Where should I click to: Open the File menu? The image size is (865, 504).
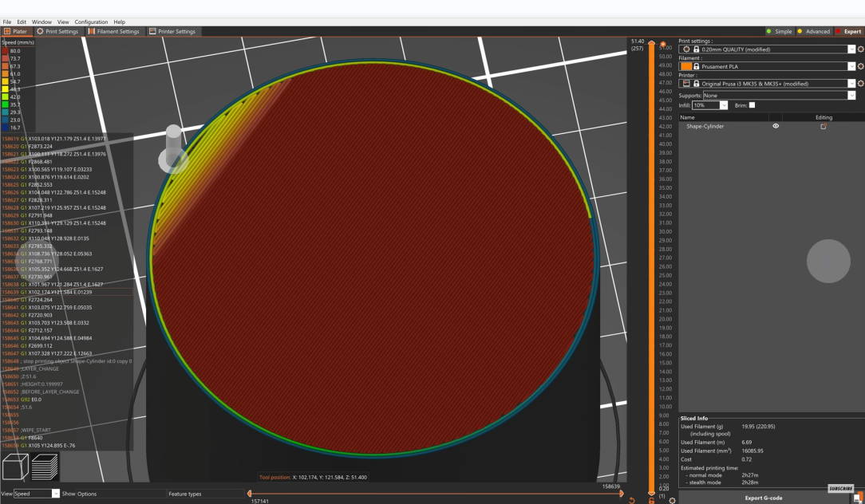click(x=6, y=22)
